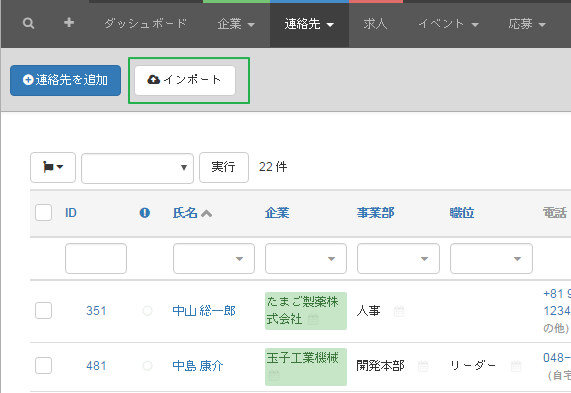571x393 pixels.
Task: Toggle status circle for 中島 康介
Action: 147,366
